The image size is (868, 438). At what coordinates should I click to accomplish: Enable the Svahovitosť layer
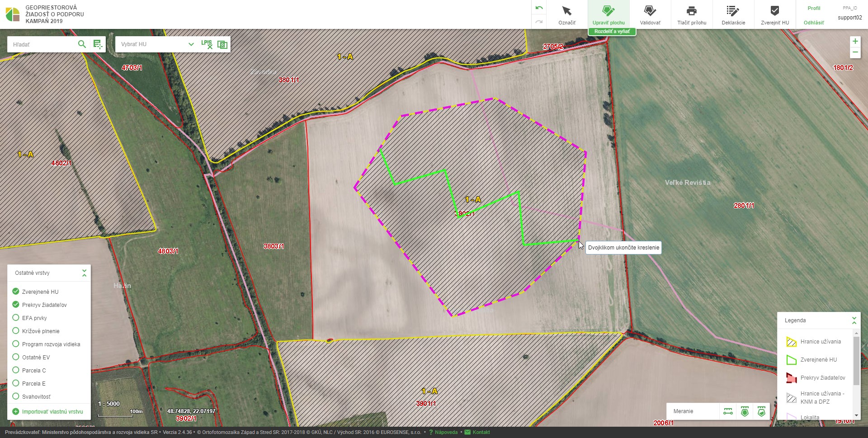16,396
